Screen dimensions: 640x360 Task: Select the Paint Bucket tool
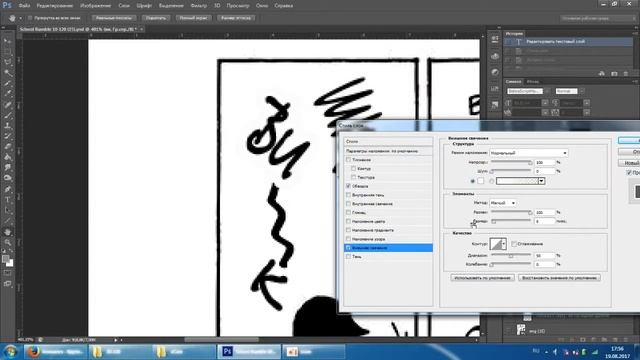7,158
